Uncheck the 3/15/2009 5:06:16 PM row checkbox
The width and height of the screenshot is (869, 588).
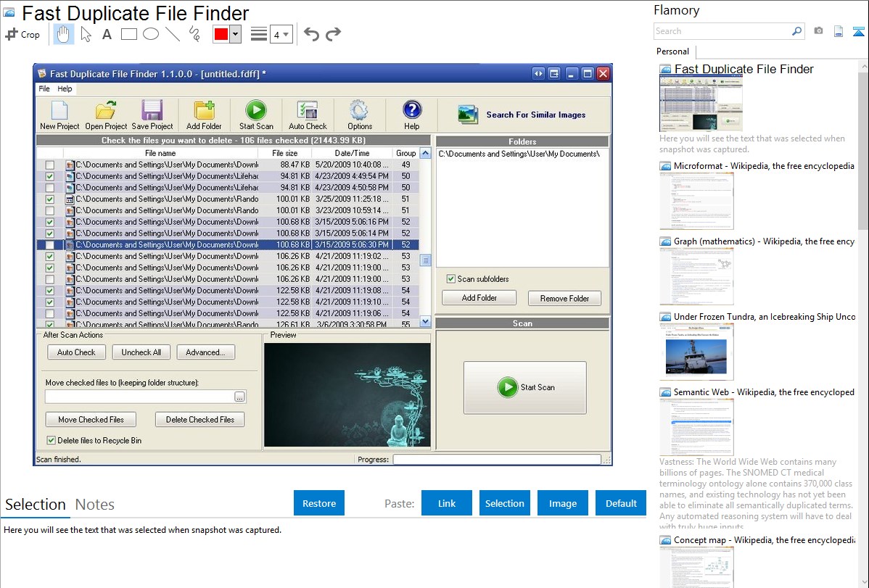pyautogui.click(x=50, y=222)
